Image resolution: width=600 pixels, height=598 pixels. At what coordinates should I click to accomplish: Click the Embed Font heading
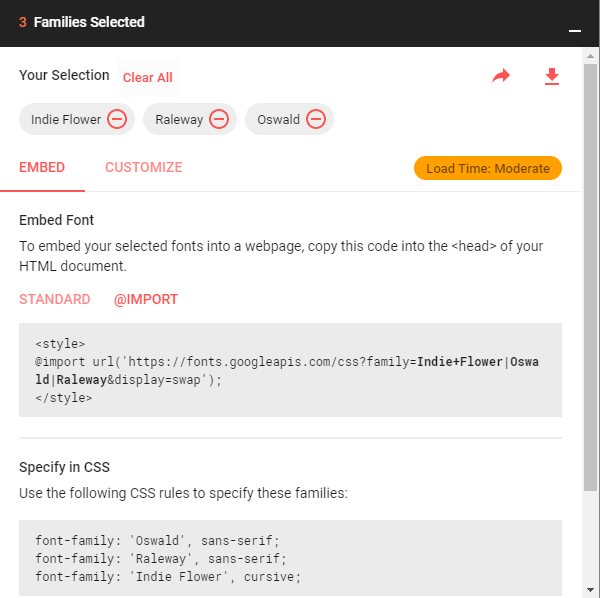click(x=56, y=220)
